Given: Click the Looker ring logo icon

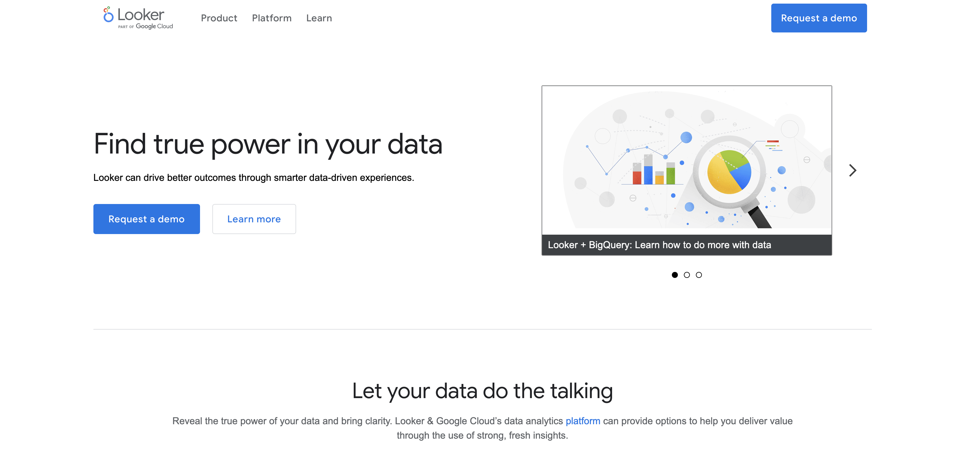Looking at the screenshot, I should pyautogui.click(x=108, y=14).
